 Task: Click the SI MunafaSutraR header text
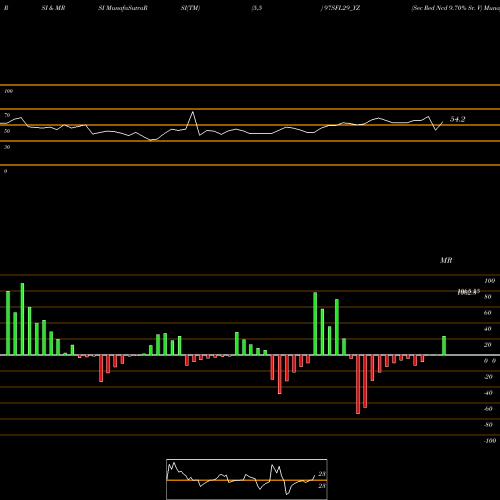[x=123, y=8]
